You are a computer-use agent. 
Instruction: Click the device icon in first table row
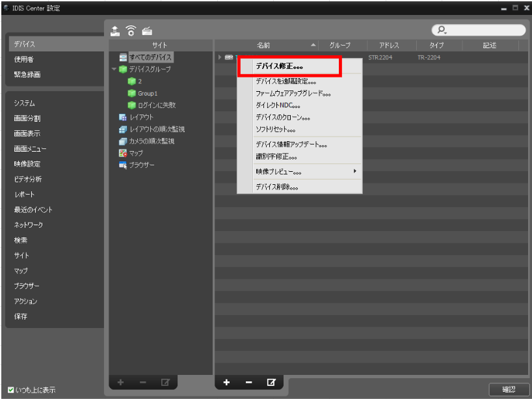pos(229,57)
